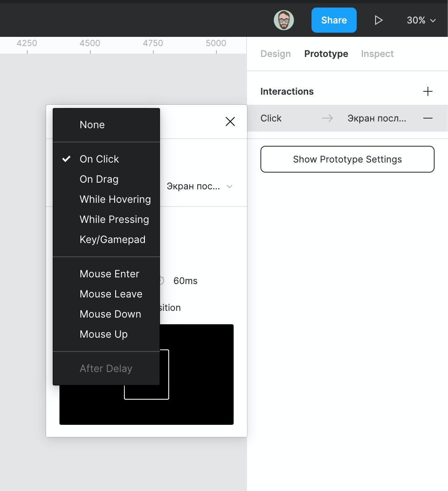Switch to the Design tab
The height and width of the screenshot is (491, 448).
(x=275, y=54)
